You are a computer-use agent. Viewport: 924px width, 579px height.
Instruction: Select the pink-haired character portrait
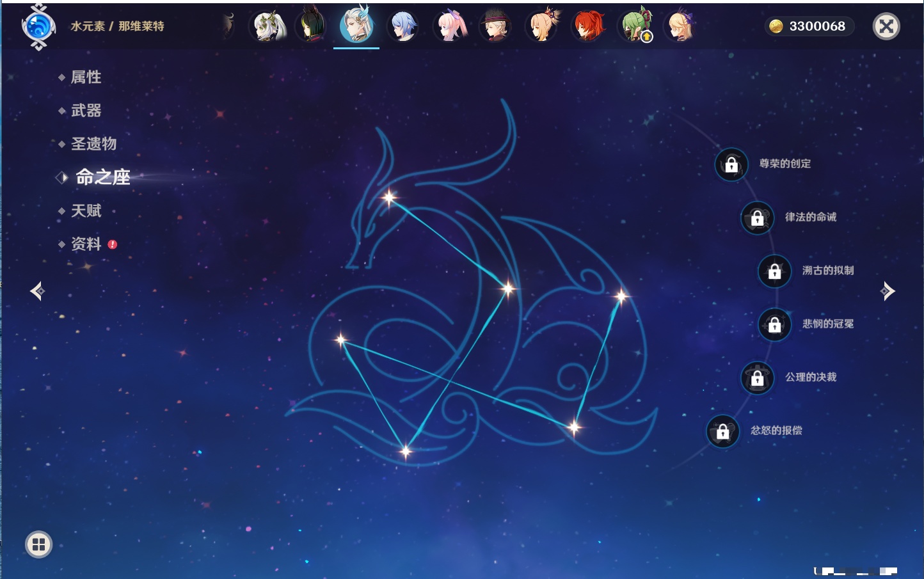pyautogui.click(x=450, y=27)
